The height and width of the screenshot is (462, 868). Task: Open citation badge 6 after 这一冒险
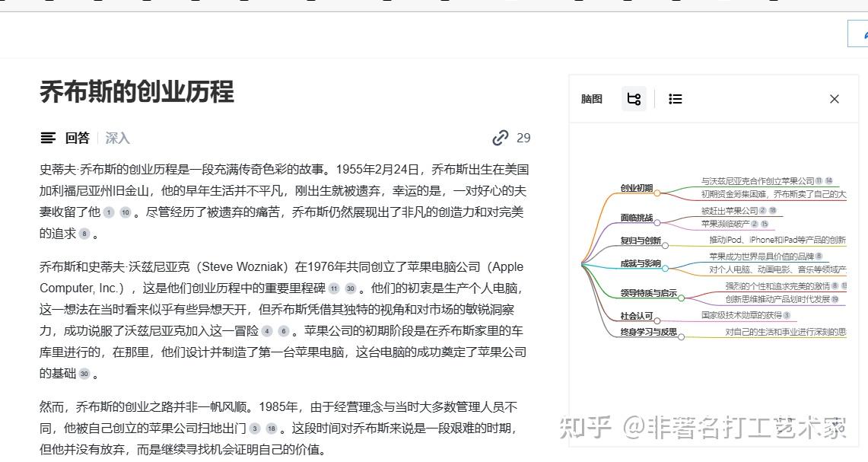[284, 331]
